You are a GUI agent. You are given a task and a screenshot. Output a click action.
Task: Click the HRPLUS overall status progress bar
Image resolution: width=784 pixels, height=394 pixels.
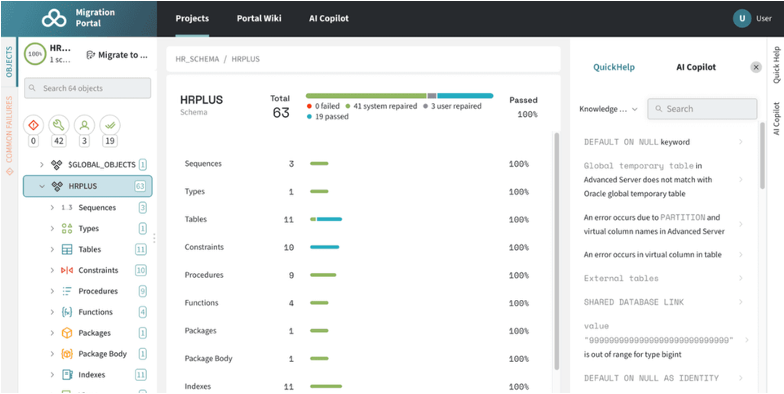click(x=400, y=96)
